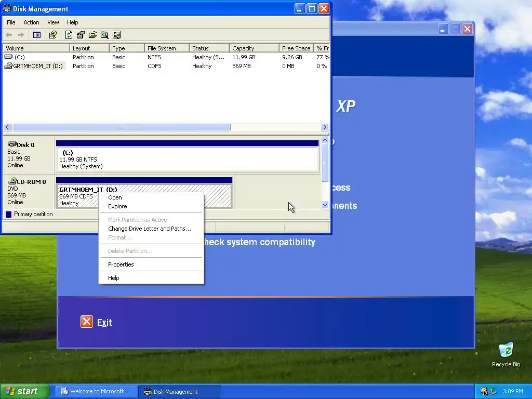This screenshot has width=532, height=399.
Task: Click the Disk Management title bar icon
Action: click(7, 8)
